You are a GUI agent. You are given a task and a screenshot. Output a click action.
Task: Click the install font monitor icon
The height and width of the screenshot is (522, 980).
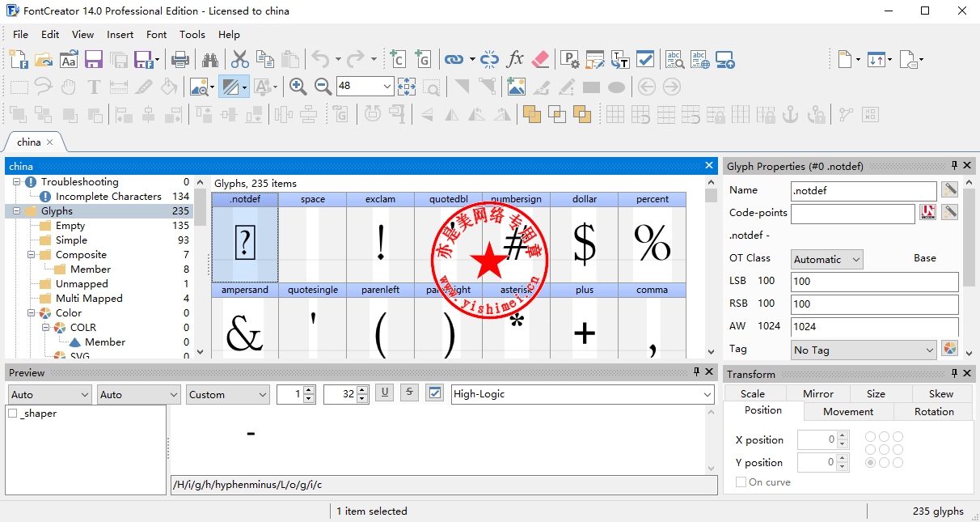click(x=725, y=59)
